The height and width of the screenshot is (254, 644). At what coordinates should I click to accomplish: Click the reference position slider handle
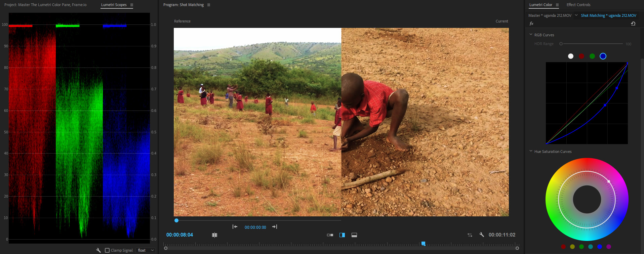[176, 220]
